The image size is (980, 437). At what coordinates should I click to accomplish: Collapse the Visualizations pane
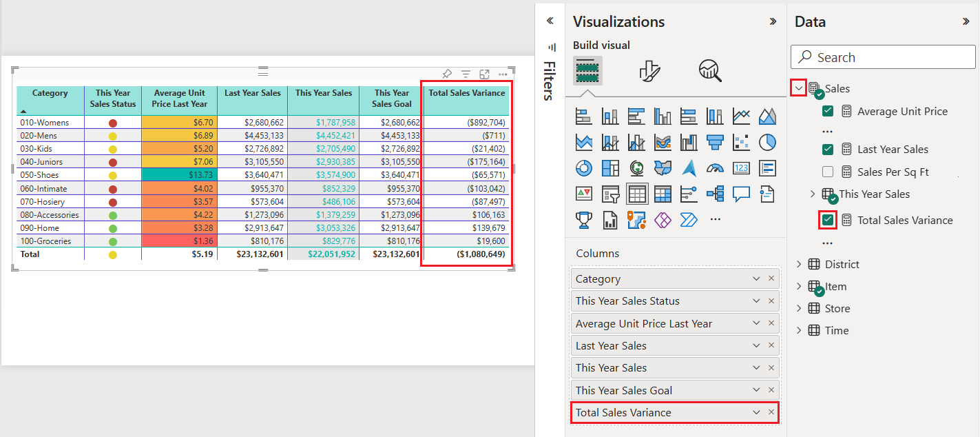pos(773,21)
